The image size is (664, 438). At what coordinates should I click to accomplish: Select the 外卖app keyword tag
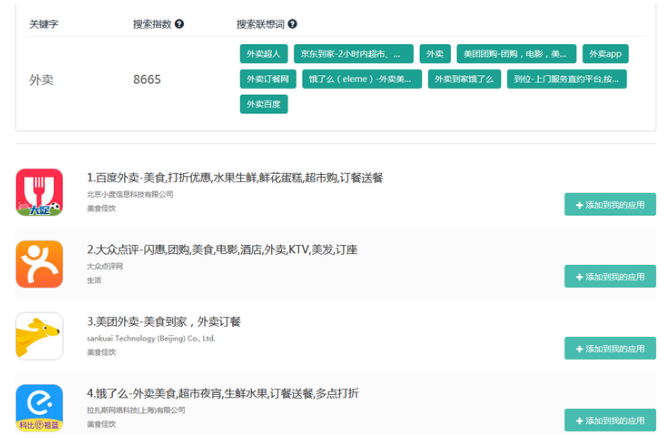point(605,54)
